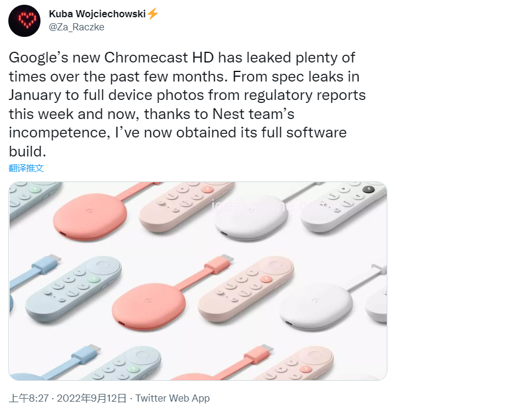Open the Twitter Web App source link
The width and height of the screenshot is (532, 404).
[173, 398]
